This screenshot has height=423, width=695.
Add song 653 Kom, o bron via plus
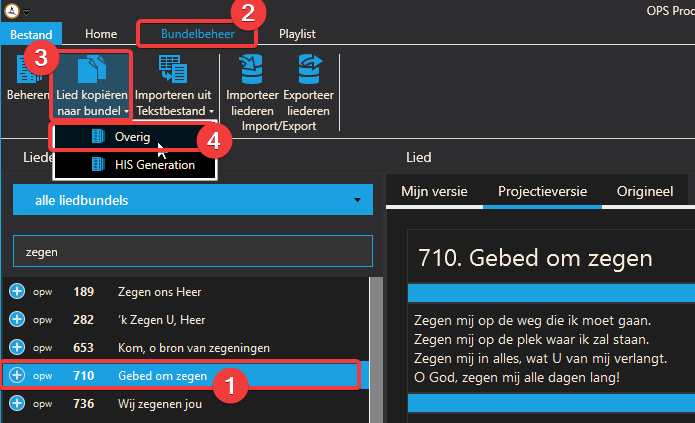17,347
